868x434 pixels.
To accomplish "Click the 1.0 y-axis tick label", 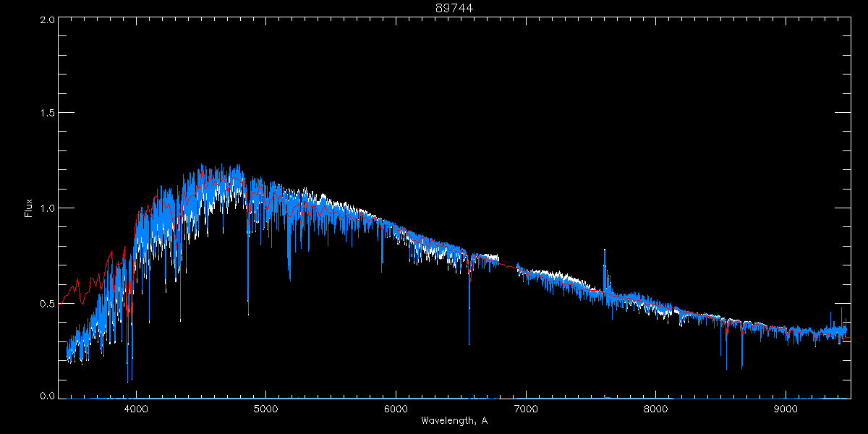I will pyautogui.click(x=46, y=208).
